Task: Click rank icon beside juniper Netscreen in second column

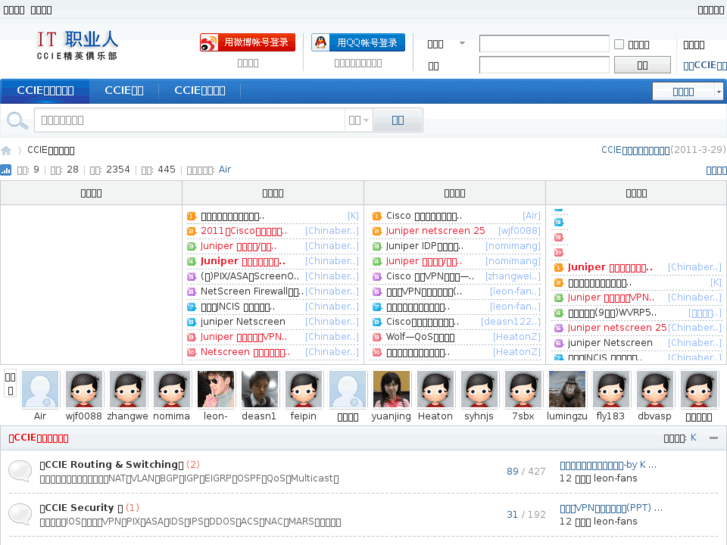Action: coord(191,322)
